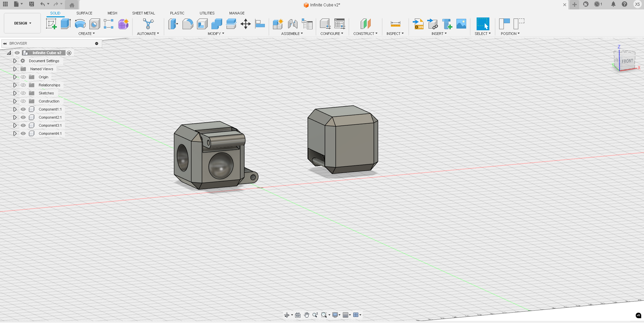Collapse the BROWSER panel
The height and width of the screenshot is (323, 644).
point(5,43)
